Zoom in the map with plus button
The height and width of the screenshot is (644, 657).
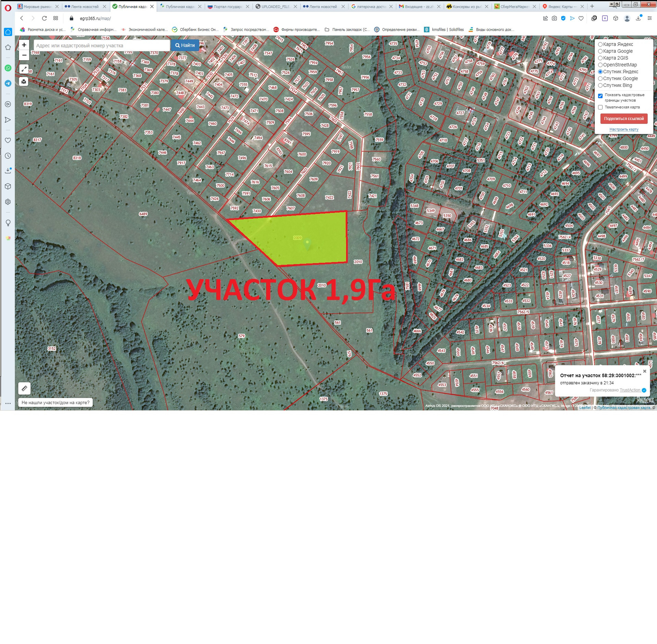click(24, 45)
